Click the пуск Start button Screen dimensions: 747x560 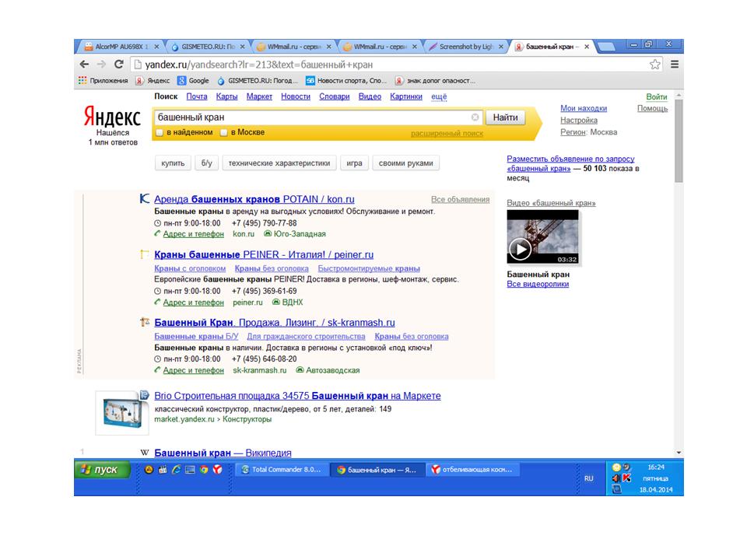[102, 470]
